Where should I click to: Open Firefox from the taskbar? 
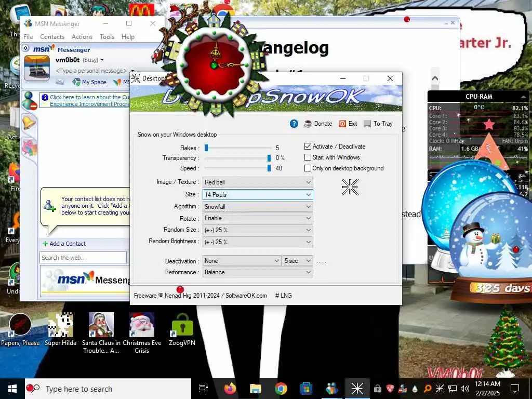coord(230,389)
